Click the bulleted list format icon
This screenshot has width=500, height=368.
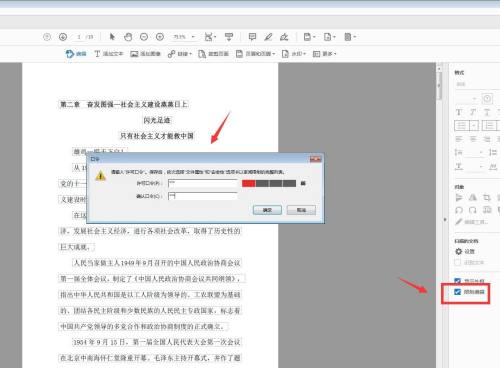462,126
